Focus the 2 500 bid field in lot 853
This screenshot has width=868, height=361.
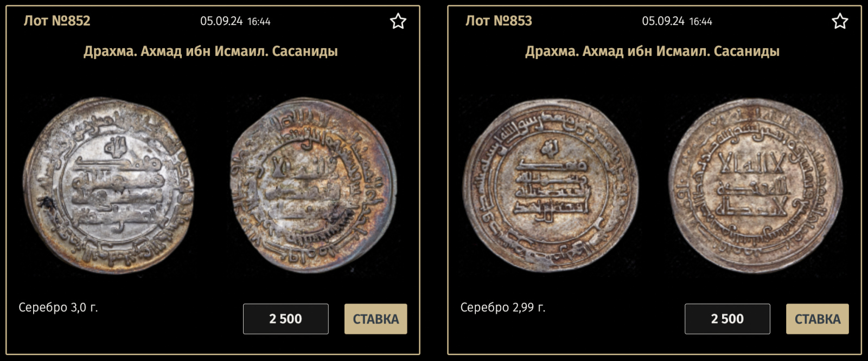coord(727,319)
